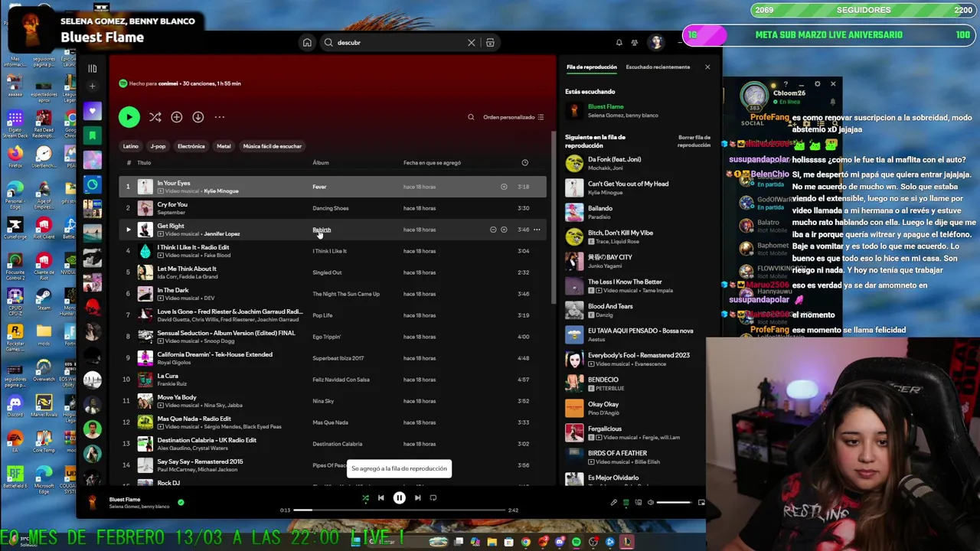Image resolution: width=980 pixels, height=551 pixels.
Task: Sort by the Título column header
Action: [144, 162]
